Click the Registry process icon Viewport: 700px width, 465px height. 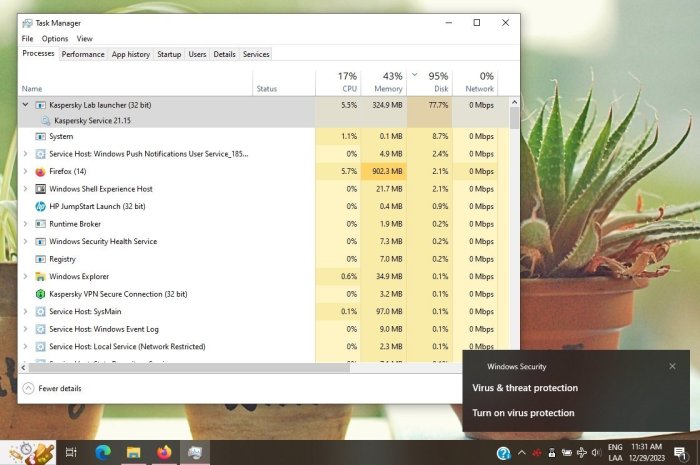click(40, 259)
